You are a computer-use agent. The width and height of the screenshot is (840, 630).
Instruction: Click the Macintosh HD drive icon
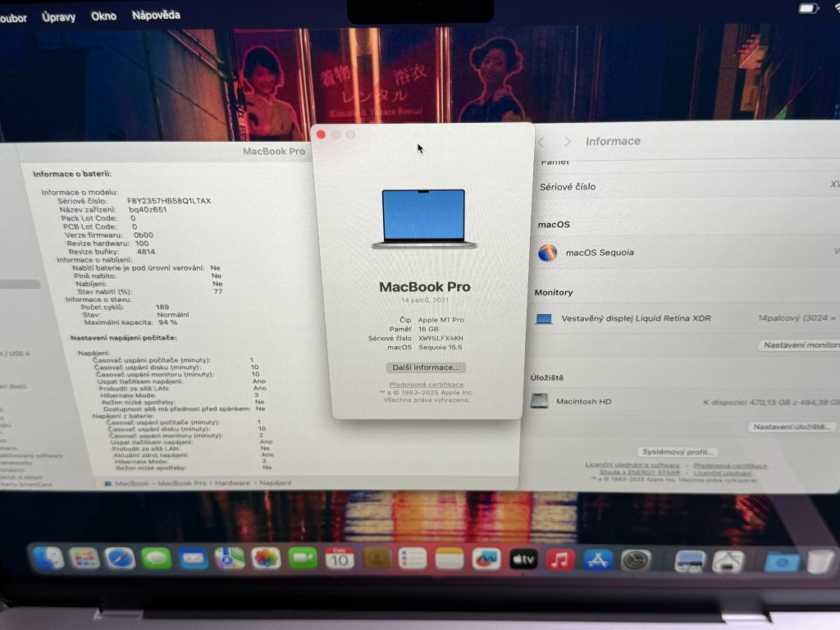click(x=540, y=400)
